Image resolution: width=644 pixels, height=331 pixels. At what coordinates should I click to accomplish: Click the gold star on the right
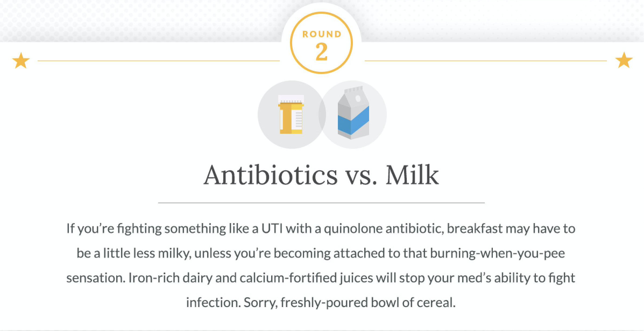624,60
